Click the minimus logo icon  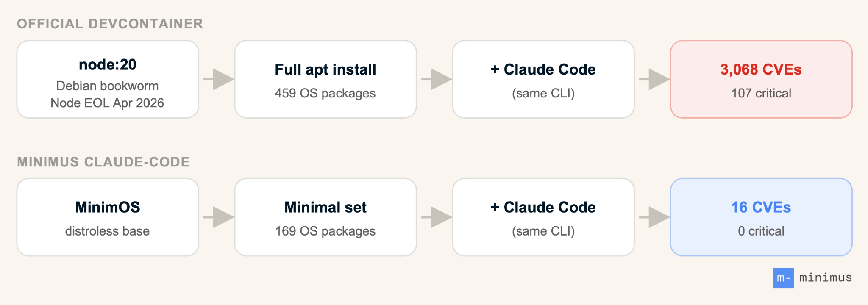pyautogui.click(x=783, y=278)
